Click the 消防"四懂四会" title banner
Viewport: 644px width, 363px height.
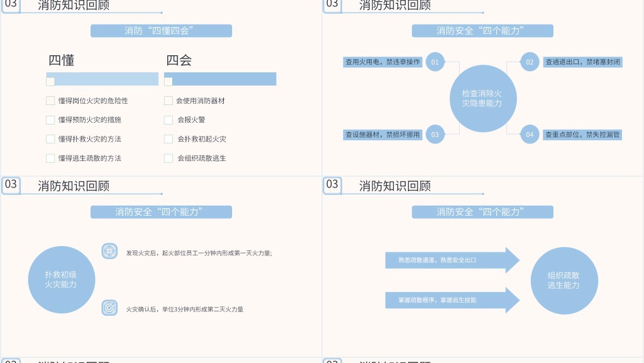pos(161,31)
